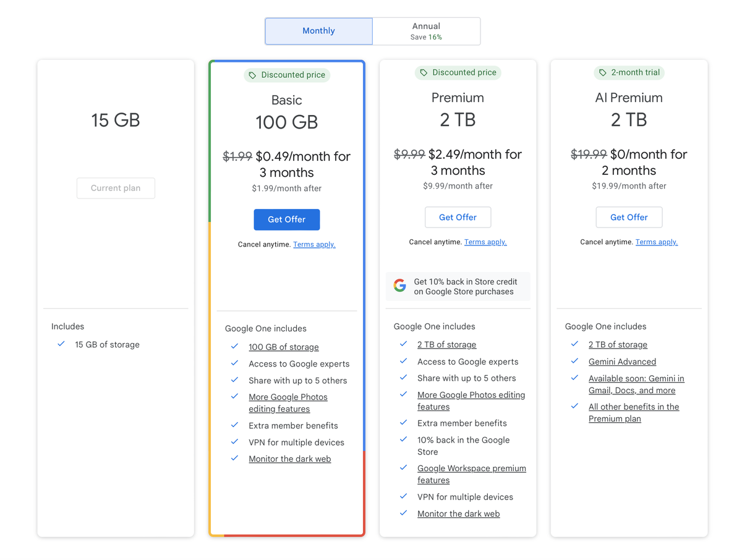Viewport: 742px width, 560px height.
Task: Open the Monitor the dark web link
Action: (x=290, y=459)
